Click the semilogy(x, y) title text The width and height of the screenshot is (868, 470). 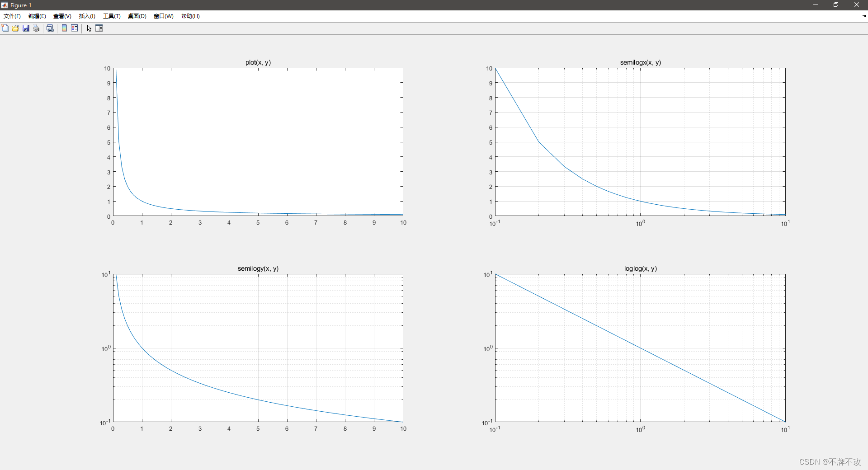click(258, 268)
